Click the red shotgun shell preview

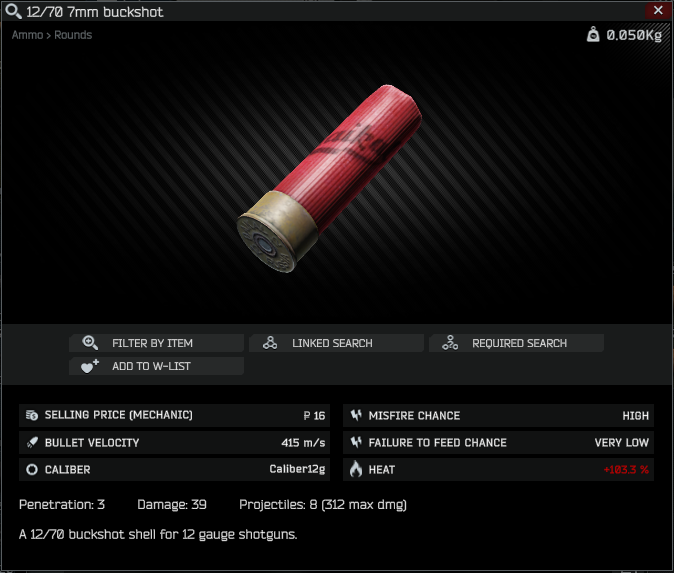click(x=329, y=178)
